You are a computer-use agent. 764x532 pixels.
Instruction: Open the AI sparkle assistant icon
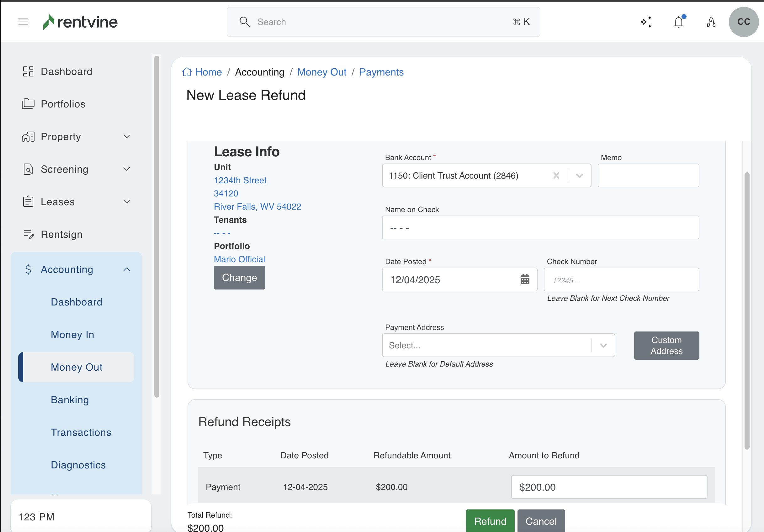pyautogui.click(x=646, y=22)
